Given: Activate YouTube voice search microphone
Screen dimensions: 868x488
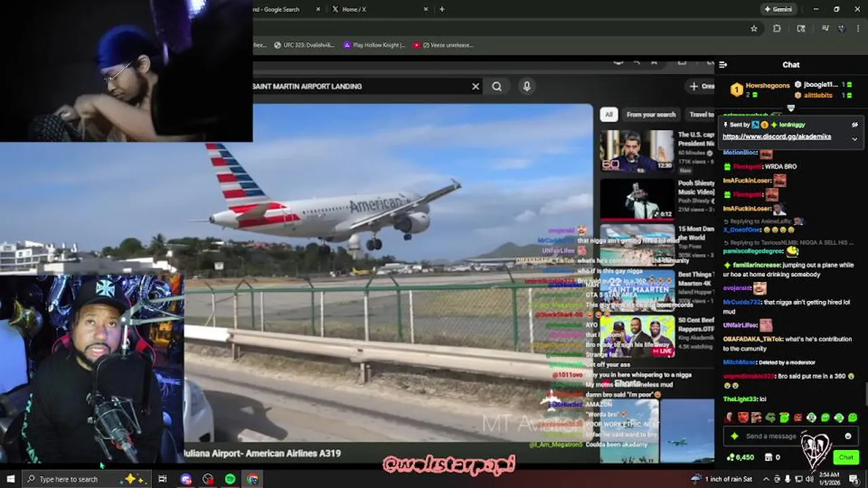Looking at the screenshot, I should pyautogui.click(x=526, y=86).
